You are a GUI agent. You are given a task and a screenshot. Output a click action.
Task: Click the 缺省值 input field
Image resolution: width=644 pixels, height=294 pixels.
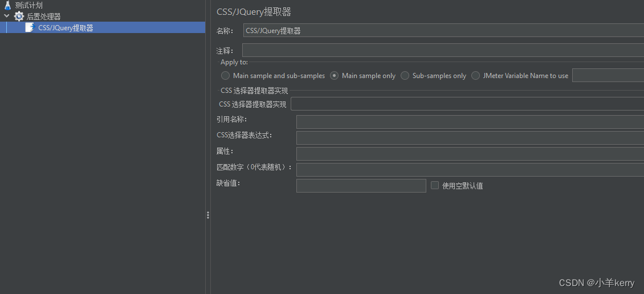[361, 186]
